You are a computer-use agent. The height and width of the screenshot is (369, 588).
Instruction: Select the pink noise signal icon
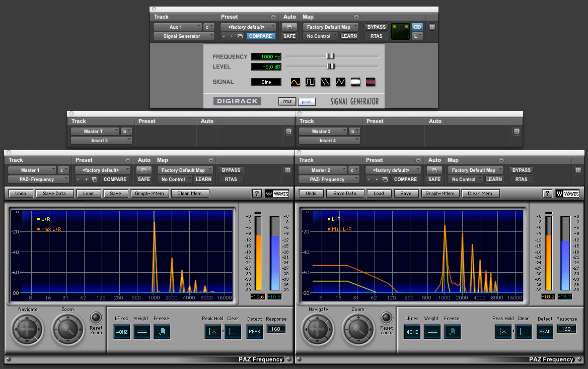point(371,82)
